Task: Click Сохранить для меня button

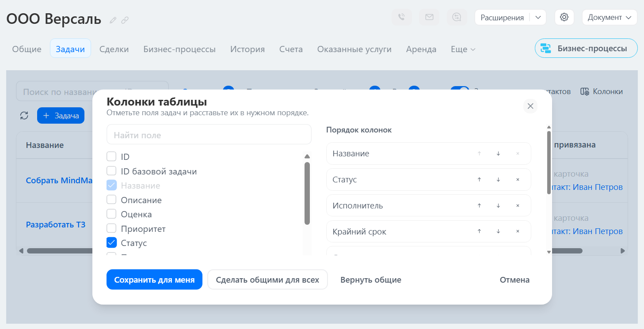Action: [x=154, y=280]
